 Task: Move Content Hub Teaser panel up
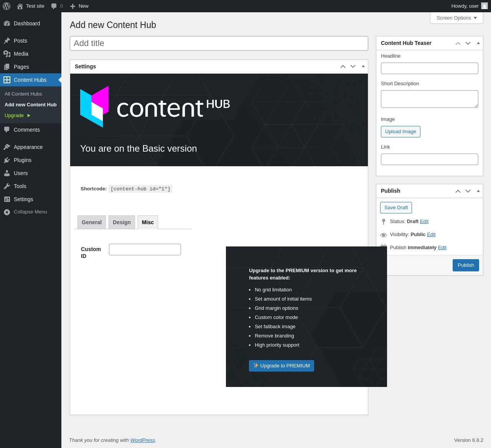click(x=458, y=43)
